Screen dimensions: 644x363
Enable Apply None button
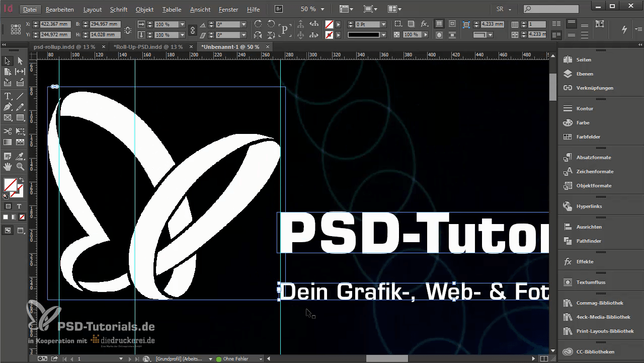click(x=21, y=217)
